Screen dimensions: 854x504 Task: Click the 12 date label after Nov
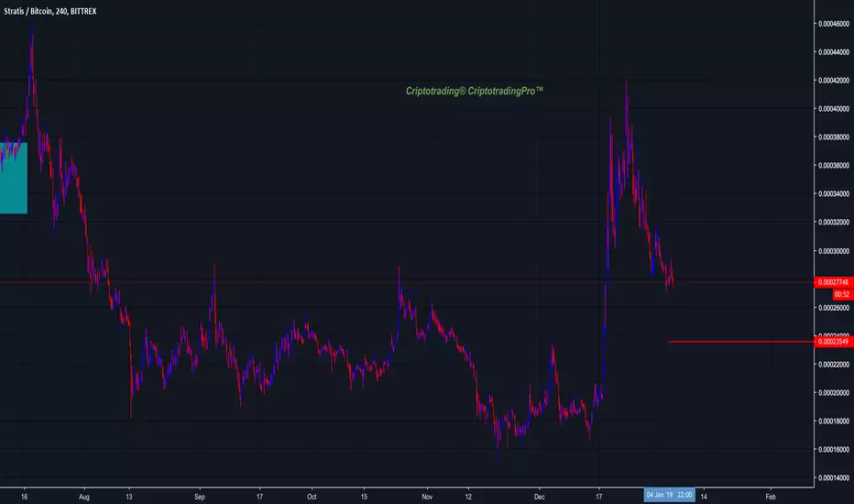point(468,497)
